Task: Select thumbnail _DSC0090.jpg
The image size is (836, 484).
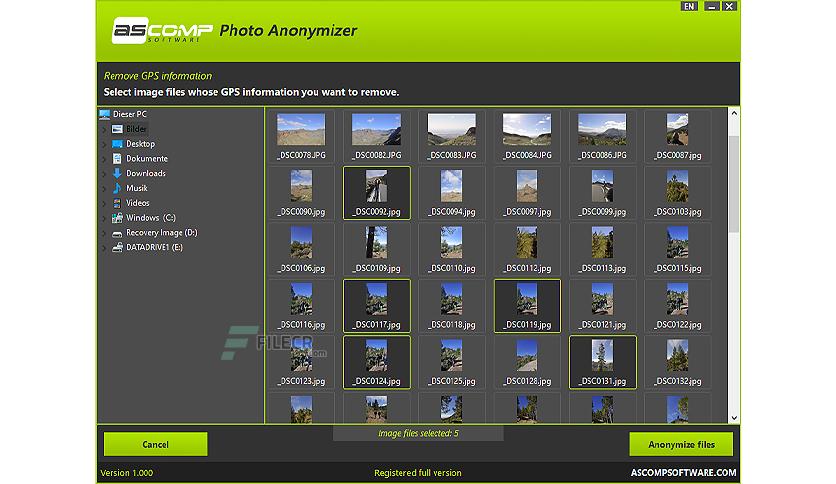Action: click(301, 193)
